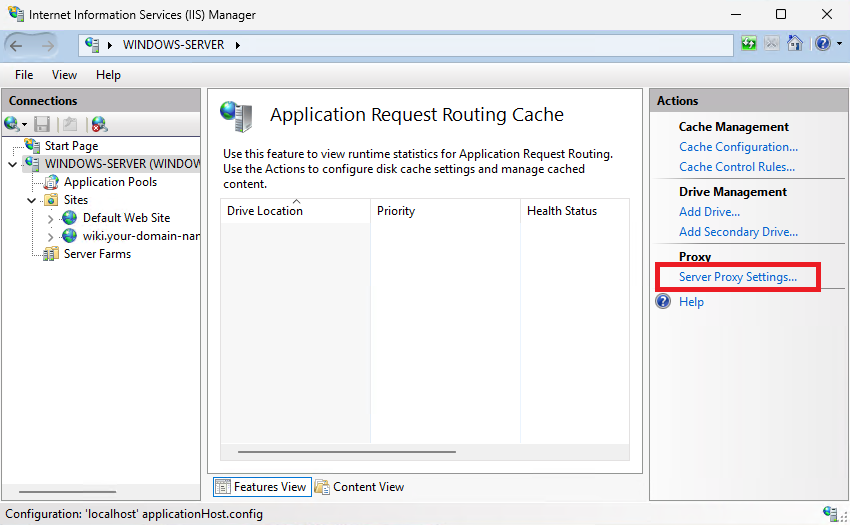Click the Connections panel horizontal scrollbar
The width and height of the screenshot is (850, 525).
point(68,492)
